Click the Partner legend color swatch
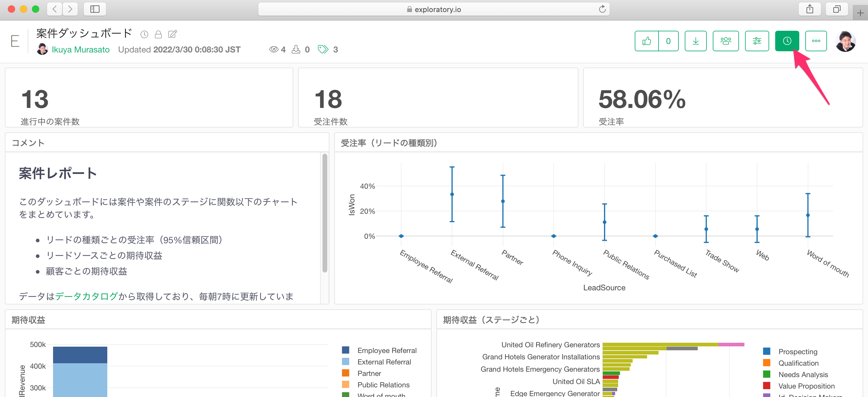This screenshot has width=868, height=397. [x=345, y=373]
